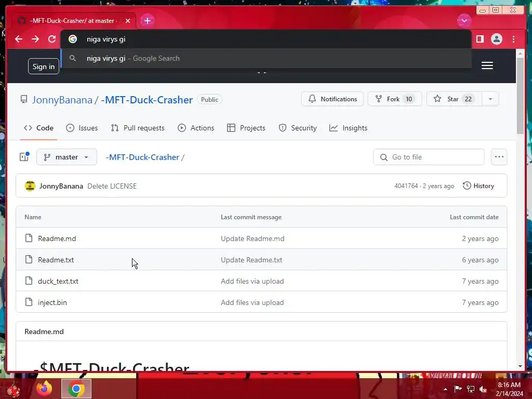Click the 'Update Readme.txt' commit message
Viewport: 532px width, 399px height.
coord(251,260)
